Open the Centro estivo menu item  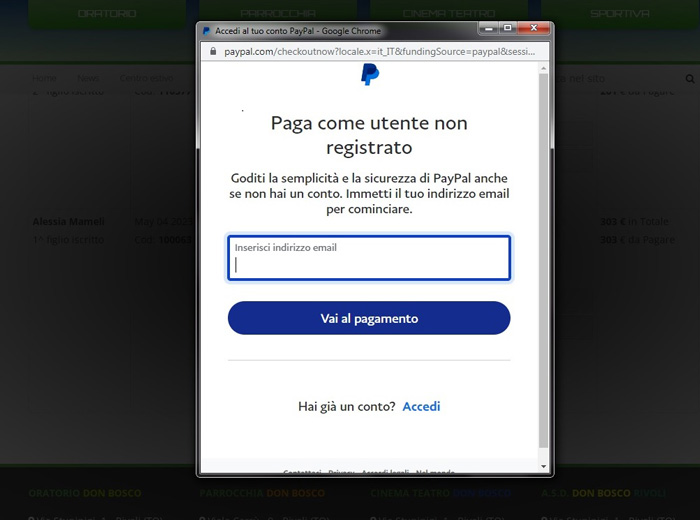coord(146,78)
